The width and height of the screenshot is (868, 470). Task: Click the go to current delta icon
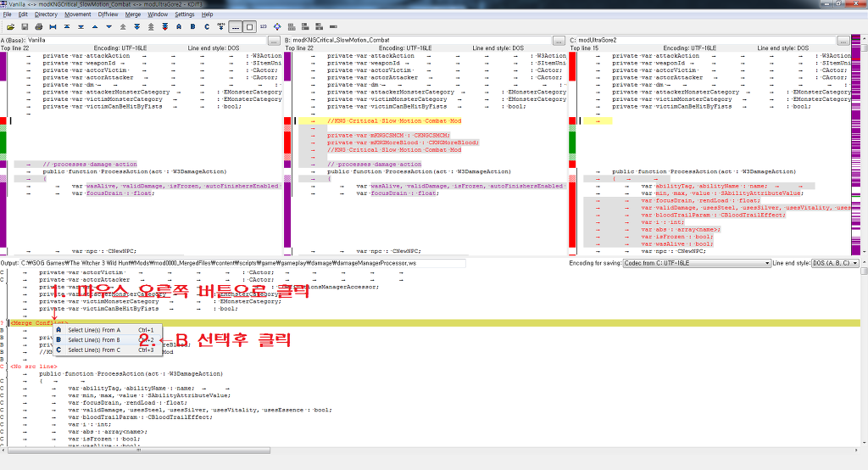point(53,27)
